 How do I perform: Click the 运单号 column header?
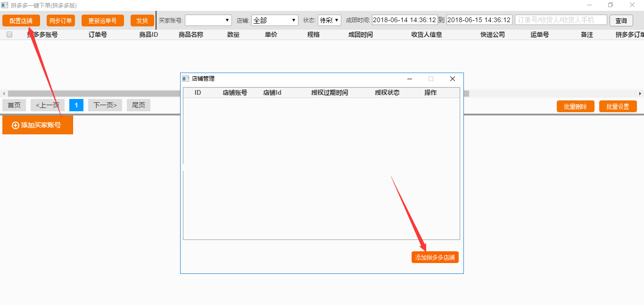coord(540,34)
